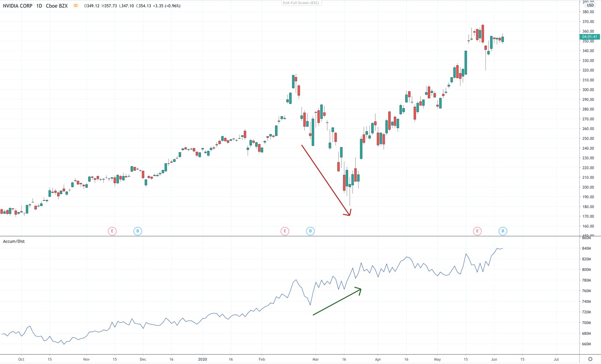Click the 2020 label on time axis
Image resolution: width=601 pixels, height=364 pixels.
(x=203, y=359)
